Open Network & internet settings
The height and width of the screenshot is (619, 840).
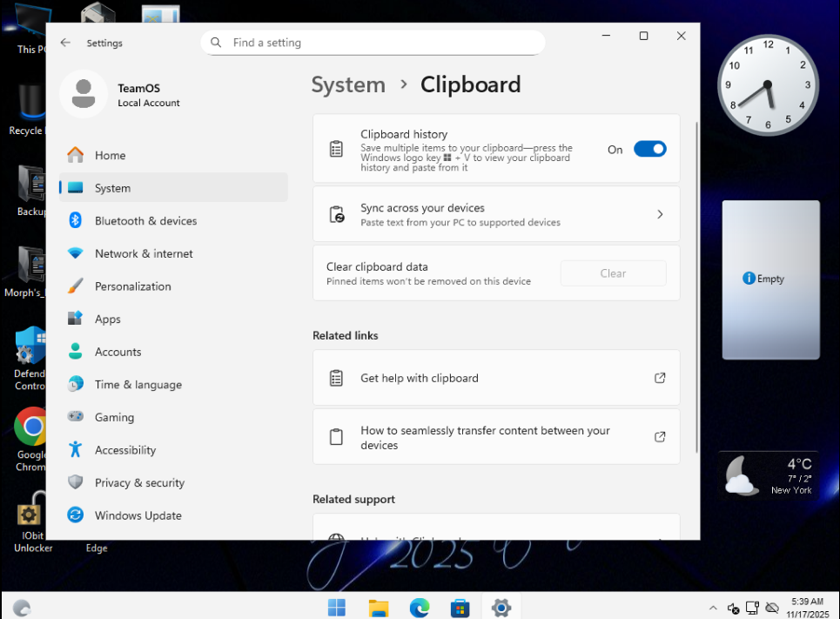[144, 253]
